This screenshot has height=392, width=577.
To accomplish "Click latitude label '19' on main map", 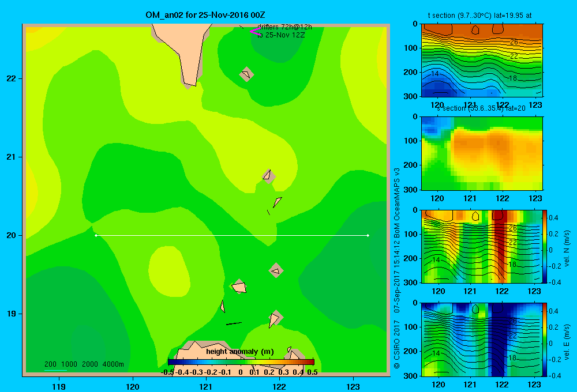I will click(12, 314).
